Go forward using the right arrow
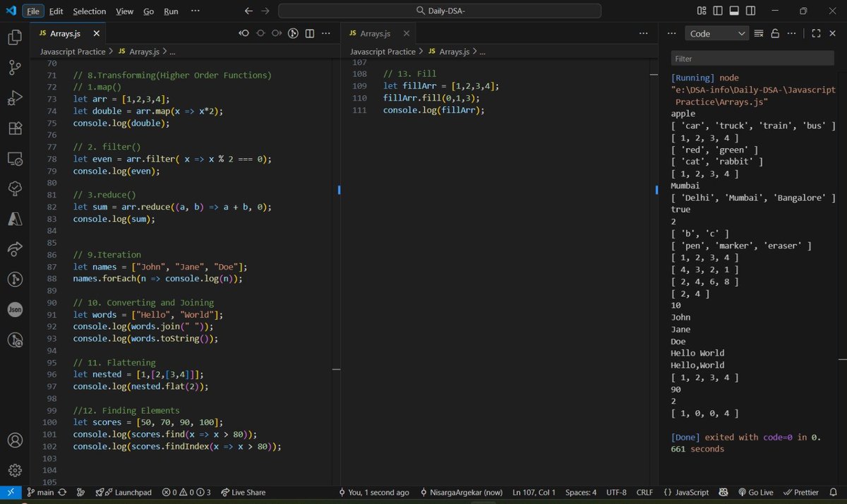This screenshot has width=847, height=504. (x=265, y=11)
